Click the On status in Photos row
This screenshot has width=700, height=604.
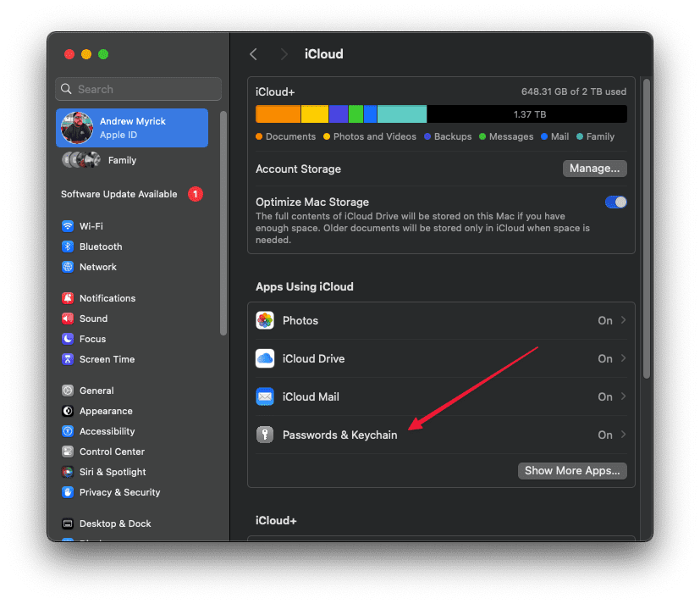pos(605,321)
